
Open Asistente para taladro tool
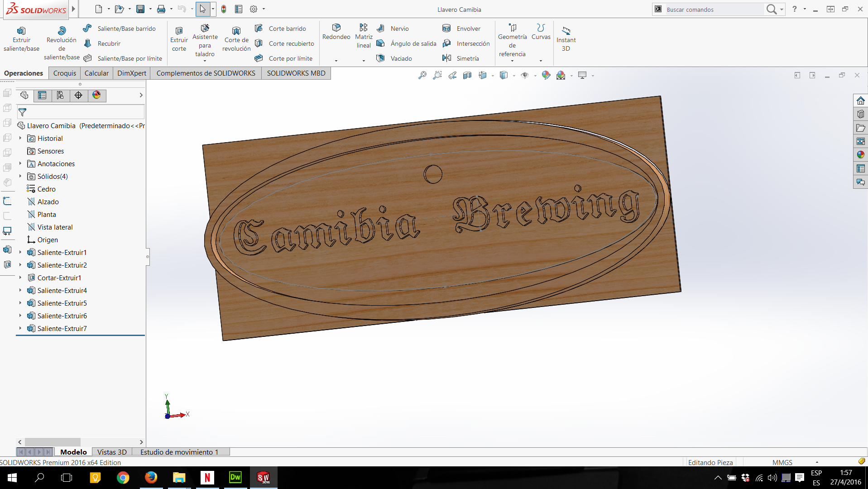coord(205,41)
